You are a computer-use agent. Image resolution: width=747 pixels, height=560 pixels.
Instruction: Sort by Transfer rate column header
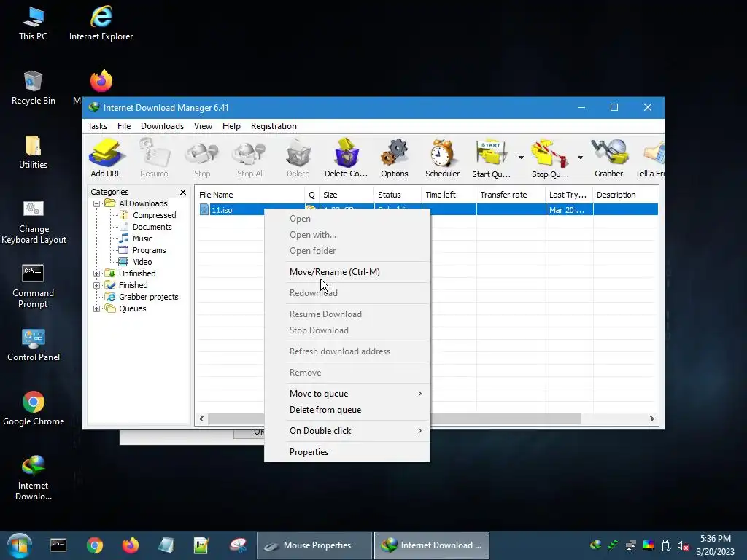pos(510,195)
